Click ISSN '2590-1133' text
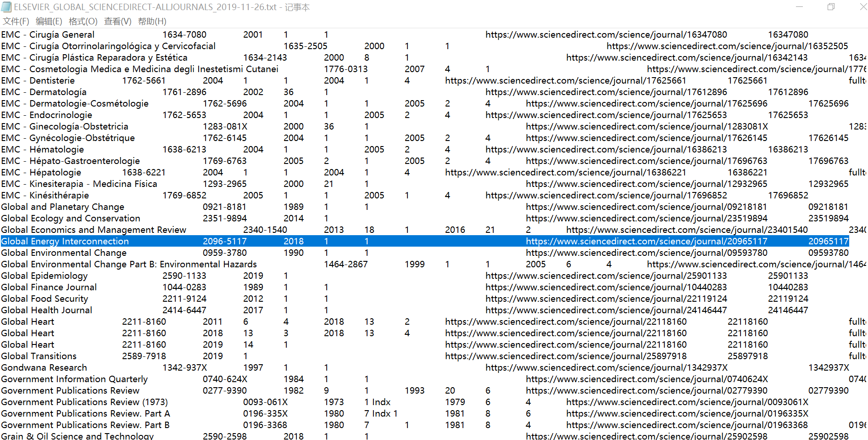The width and height of the screenshot is (868, 440). pyautogui.click(x=184, y=276)
